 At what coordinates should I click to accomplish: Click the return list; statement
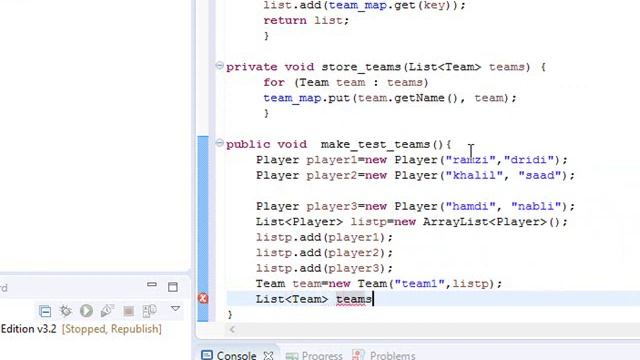(x=306, y=20)
